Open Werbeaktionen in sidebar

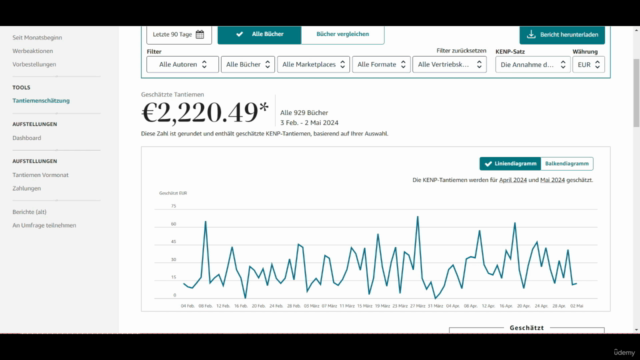33,51
